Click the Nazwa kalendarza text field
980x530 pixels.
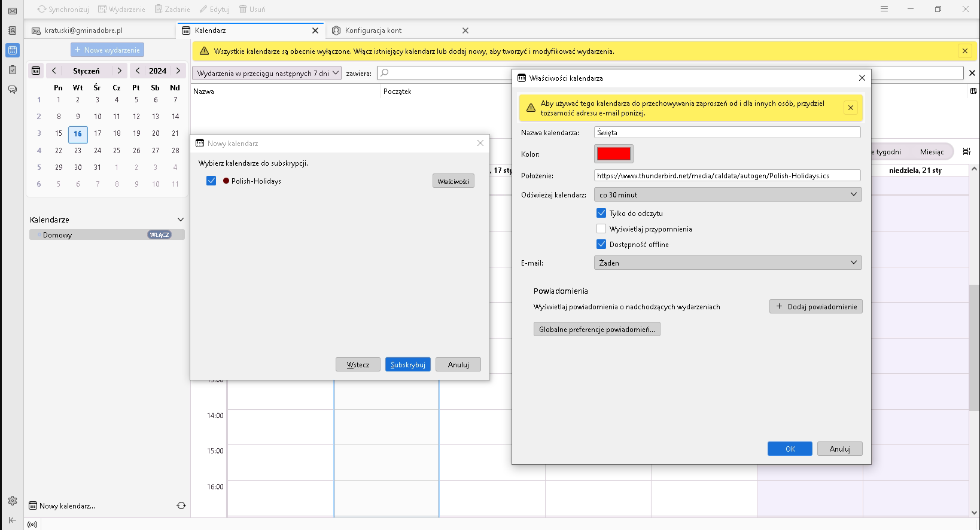coord(727,132)
